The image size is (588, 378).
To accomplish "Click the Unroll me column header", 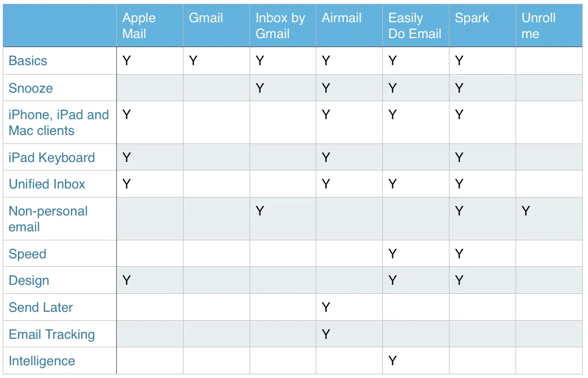I will (x=538, y=25).
